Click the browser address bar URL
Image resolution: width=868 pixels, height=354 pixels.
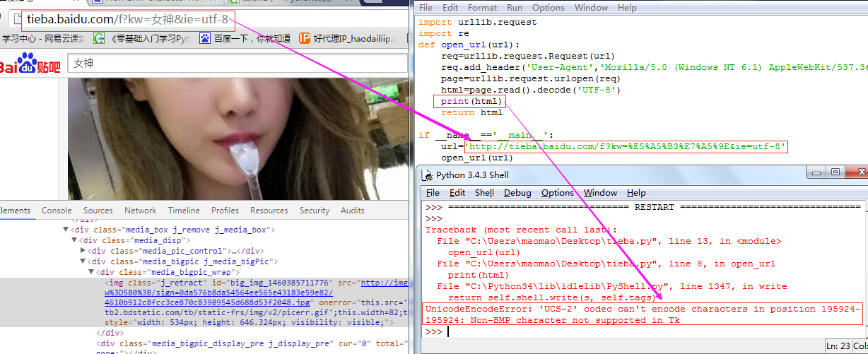127,19
